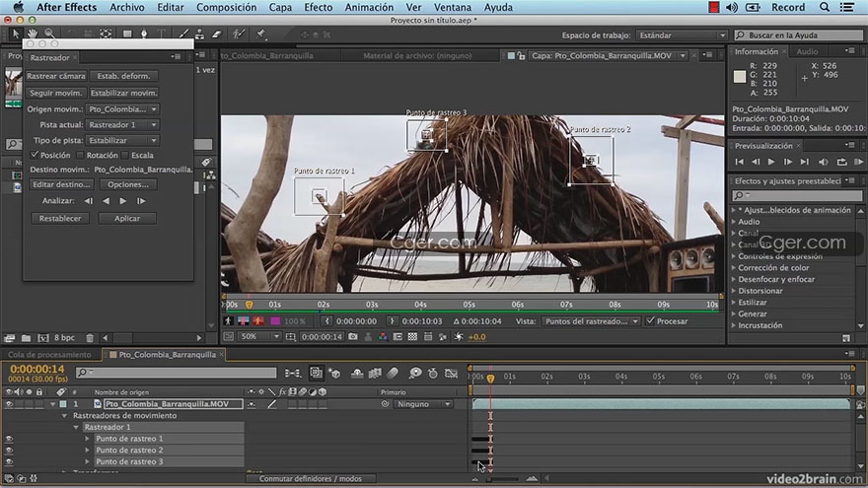Enable motion blur switch in timeline
The width and height of the screenshot is (868, 488).
tap(393, 374)
